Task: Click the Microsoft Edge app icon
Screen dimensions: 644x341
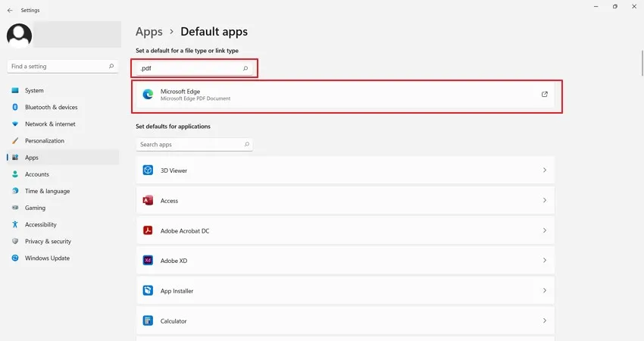Action: click(148, 95)
